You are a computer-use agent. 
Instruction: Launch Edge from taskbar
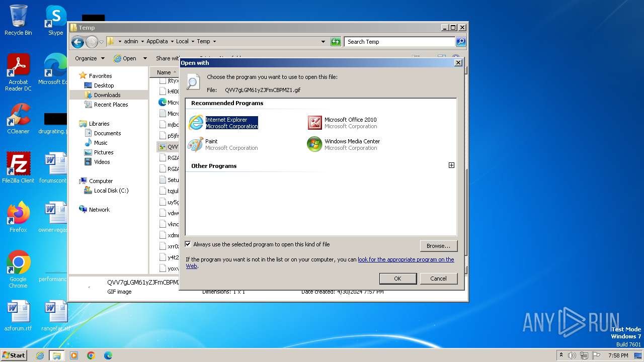(108, 355)
